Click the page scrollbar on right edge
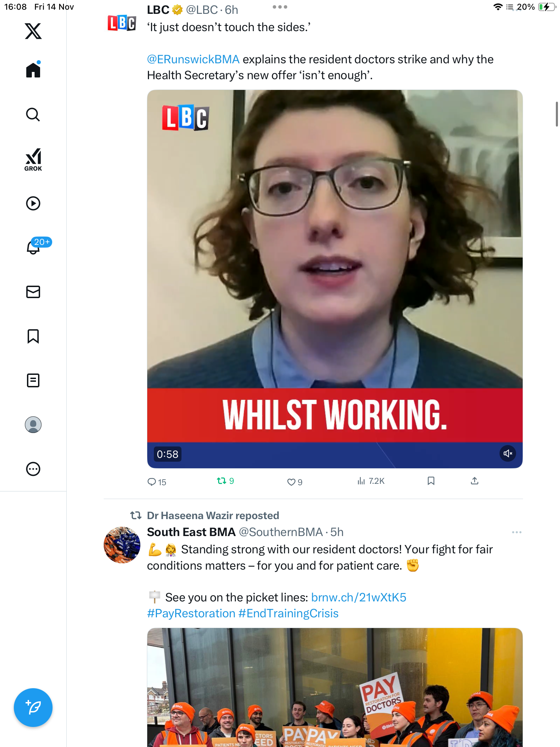The height and width of the screenshot is (747, 560). pos(556,114)
